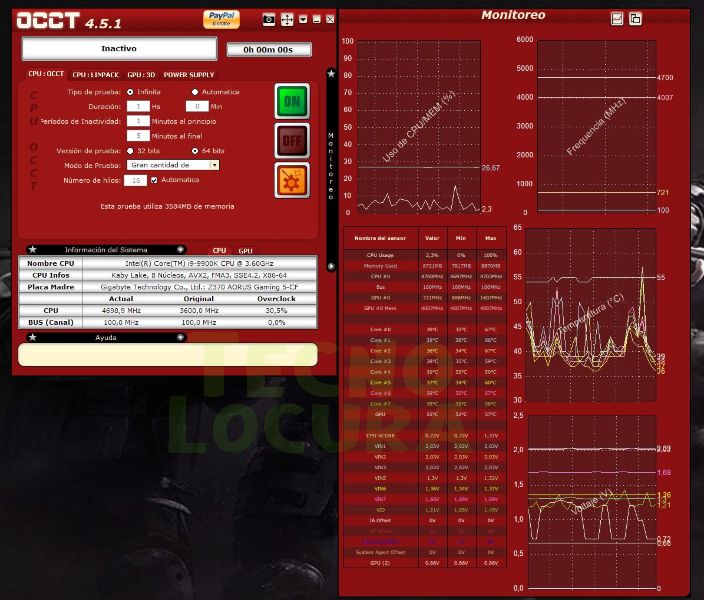704x600 pixels.
Task: Click the star above the Monitoreo sidebar
Action: click(x=331, y=73)
